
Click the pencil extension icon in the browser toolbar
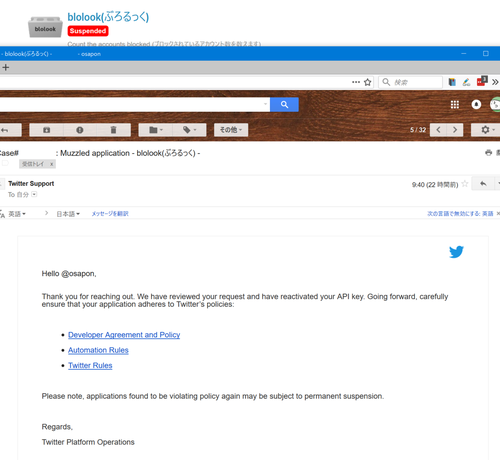point(466,82)
